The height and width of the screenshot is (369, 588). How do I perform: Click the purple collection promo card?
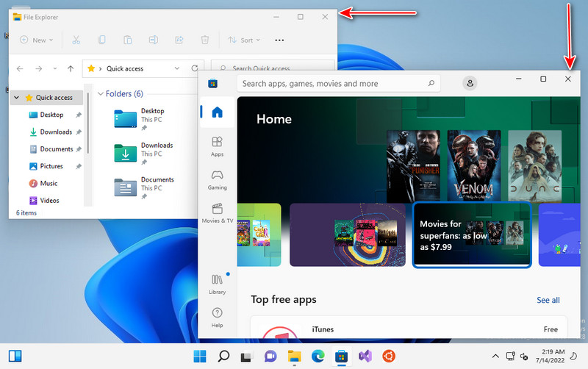coord(348,235)
